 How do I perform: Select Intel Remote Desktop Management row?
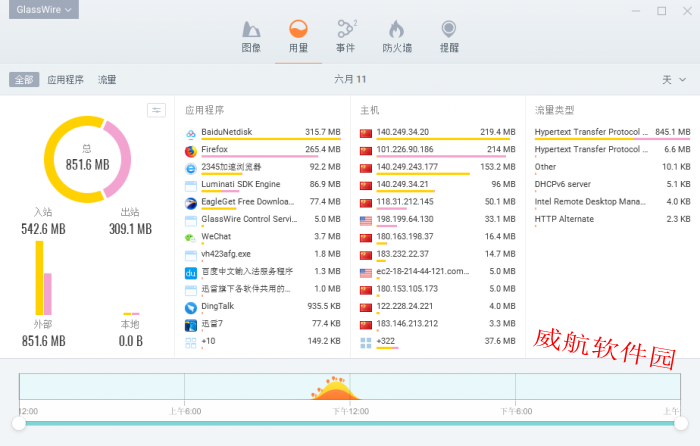[612, 203]
